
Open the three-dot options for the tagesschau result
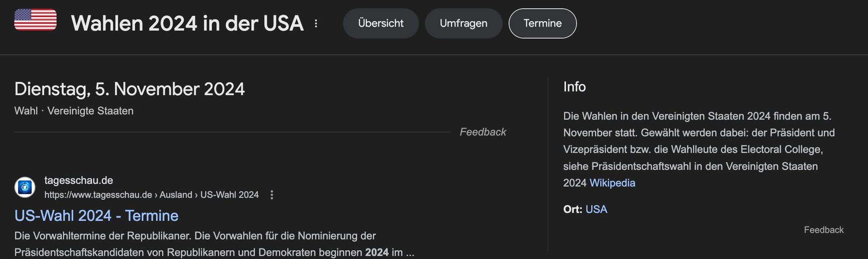(272, 195)
